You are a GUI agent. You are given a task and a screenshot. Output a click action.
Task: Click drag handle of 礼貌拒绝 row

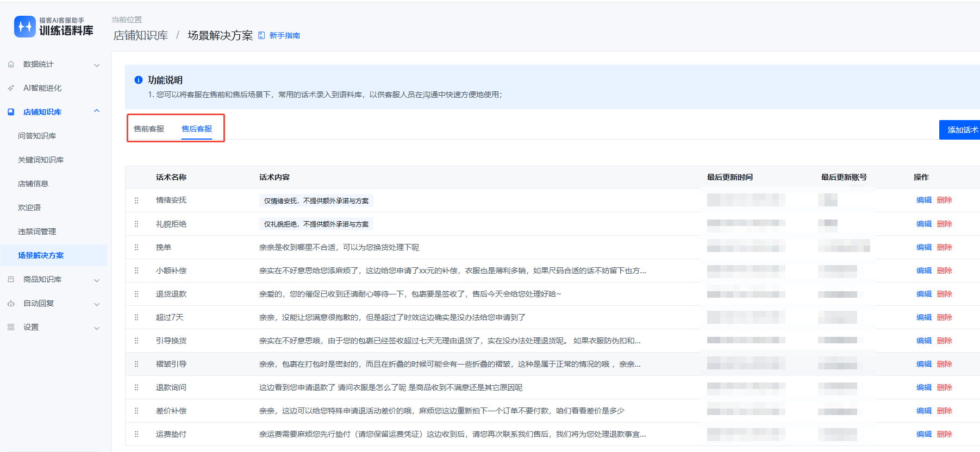click(136, 224)
